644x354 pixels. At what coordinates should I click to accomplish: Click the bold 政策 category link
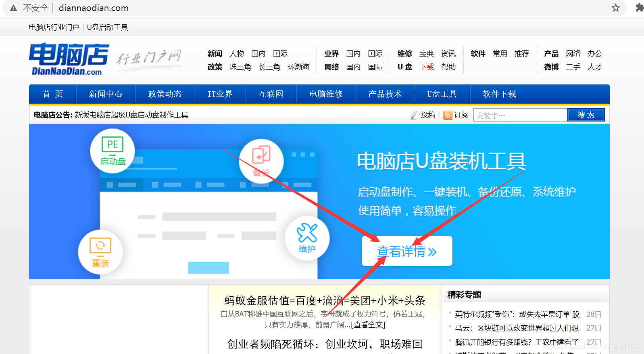pyautogui.click(x=215, y=67)
